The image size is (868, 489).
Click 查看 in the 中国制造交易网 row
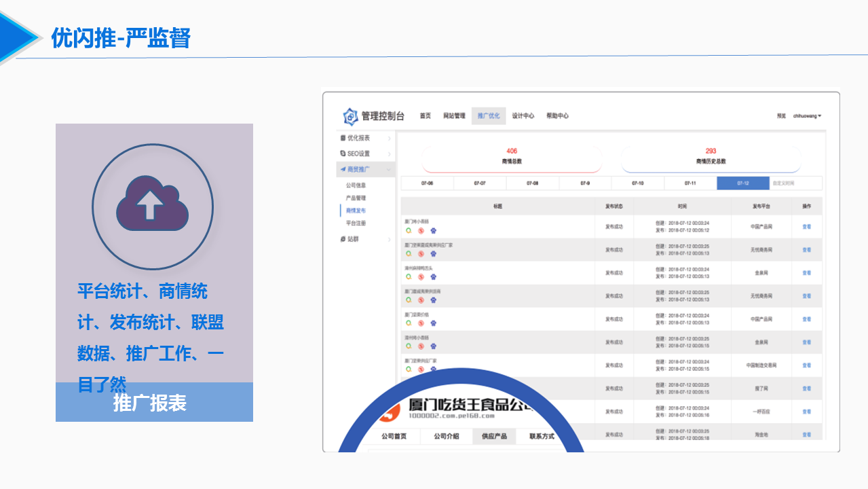pyautogui.click(x=806, y=365)
